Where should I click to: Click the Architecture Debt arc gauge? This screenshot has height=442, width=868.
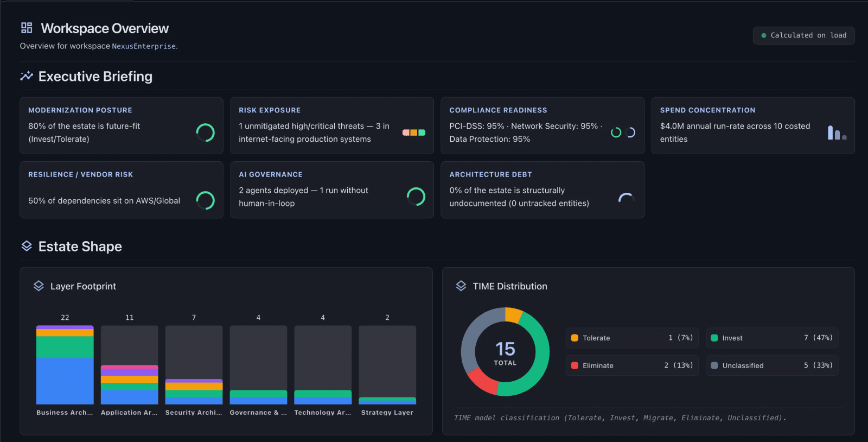point(627,198)
